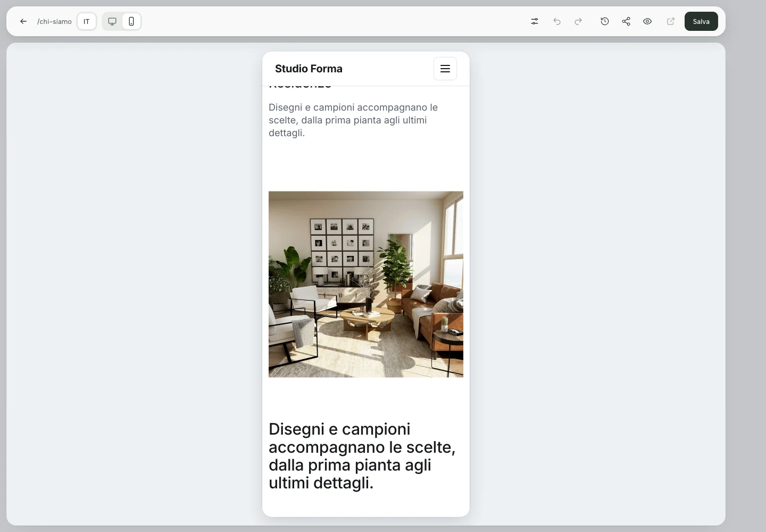This screenshot has height=532, width=766.
Task: Open the page settings sliders icon
Action: click(x=535, y=21)
